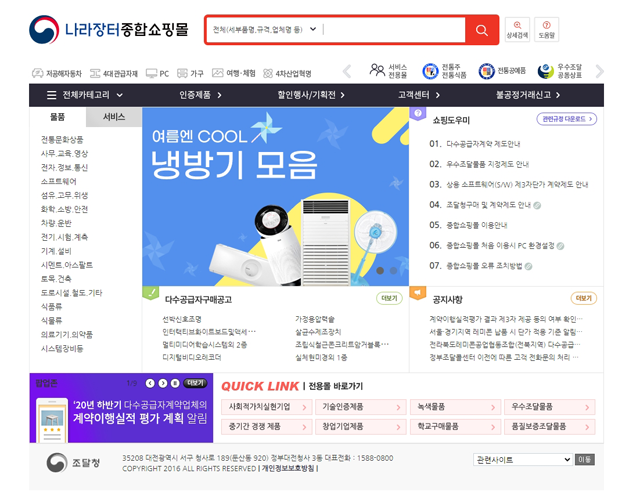640x499 pixels.
Task: Select the 여행·체험 icon link
Action: point(233,73)
